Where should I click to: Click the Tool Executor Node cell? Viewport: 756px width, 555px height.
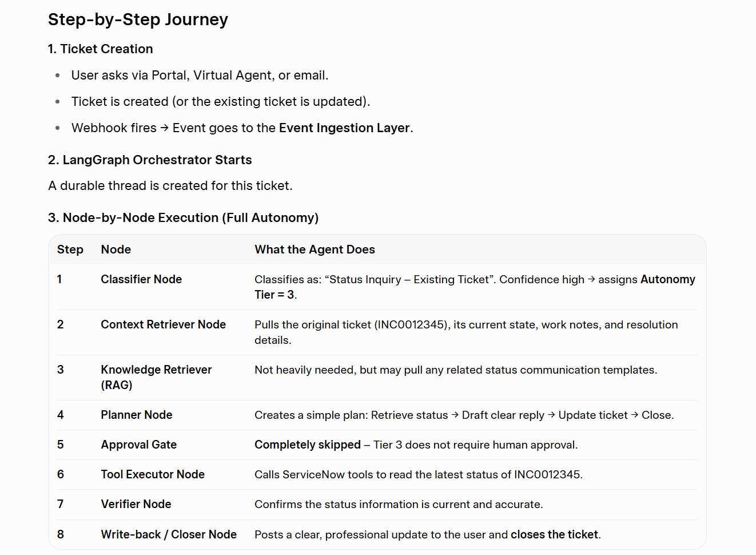153,474
